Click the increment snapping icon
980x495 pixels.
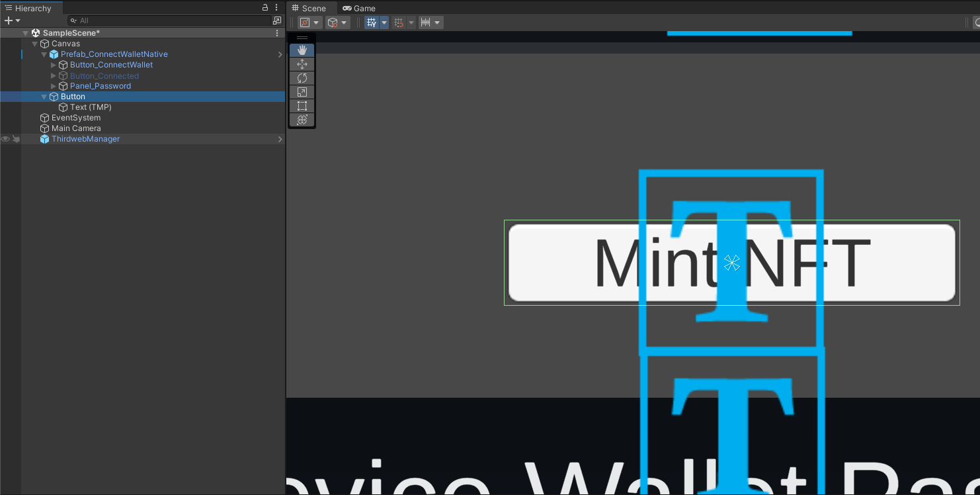click(426, 22)
